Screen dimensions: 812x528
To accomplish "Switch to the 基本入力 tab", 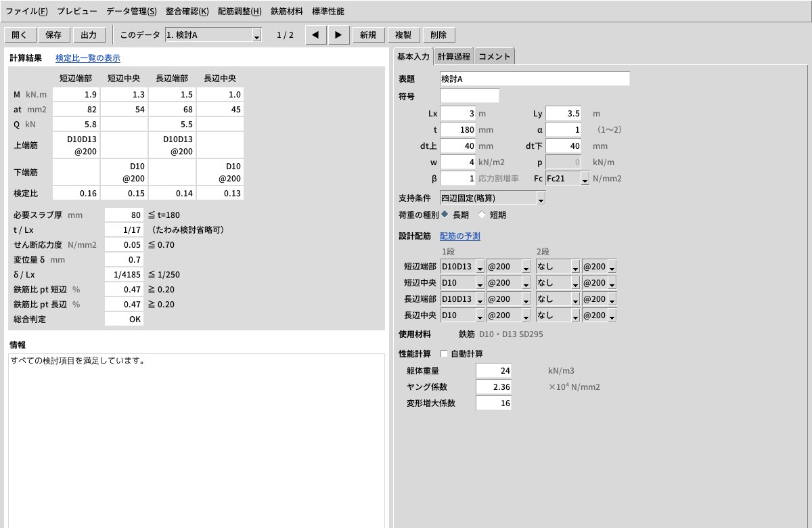I will (x=413, y=56).
